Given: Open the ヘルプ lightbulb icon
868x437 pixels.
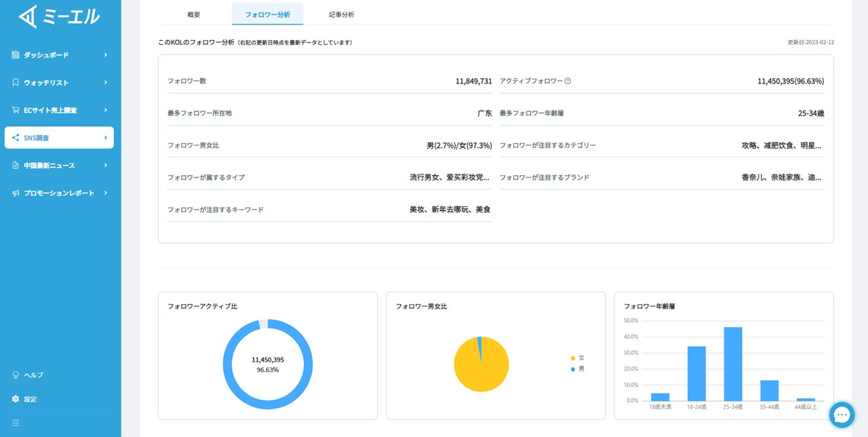Looking at the screenshot, I should click(15, 375).
